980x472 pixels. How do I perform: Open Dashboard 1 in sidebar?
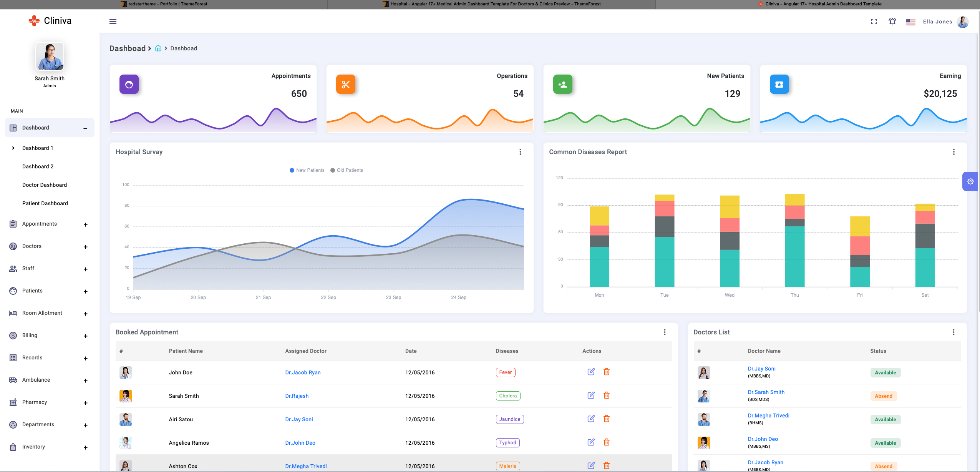pos(38,148)
